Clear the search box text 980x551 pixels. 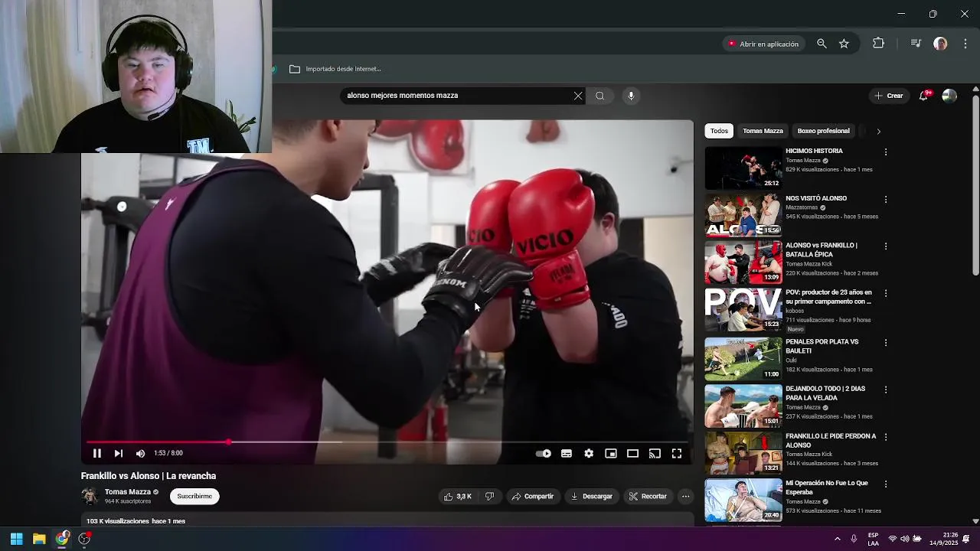[x=578, y=96]
